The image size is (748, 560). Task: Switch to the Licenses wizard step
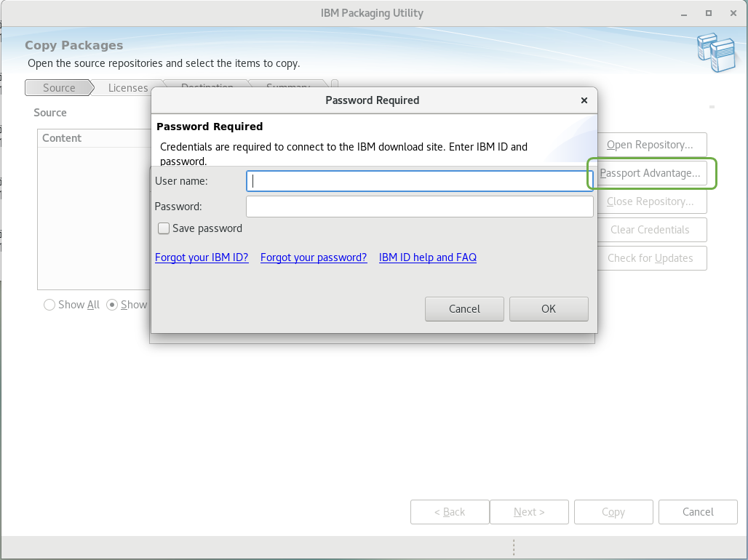tap(128, 88)
